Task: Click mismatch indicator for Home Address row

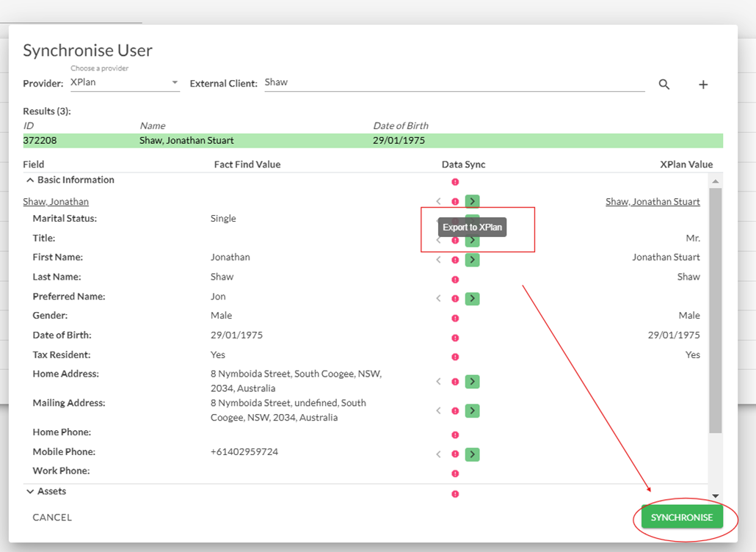Action: click(x=455, y=382)
